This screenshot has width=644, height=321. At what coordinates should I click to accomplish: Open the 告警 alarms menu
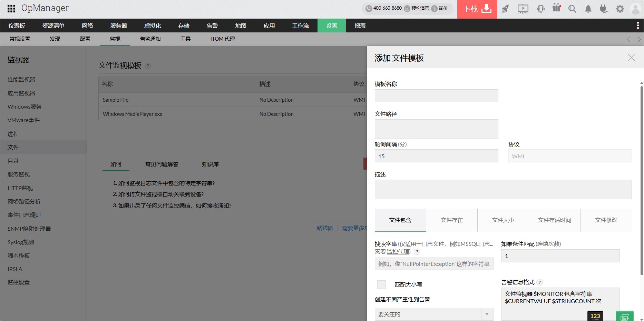point(212,26)
